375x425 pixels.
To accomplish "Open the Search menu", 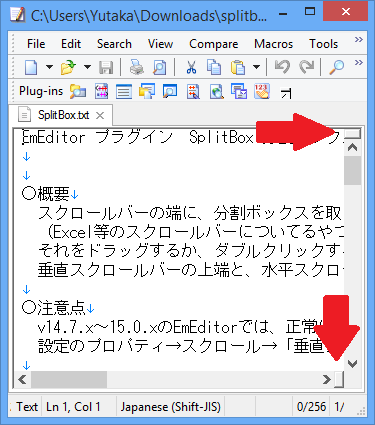I will click(114, 44).
